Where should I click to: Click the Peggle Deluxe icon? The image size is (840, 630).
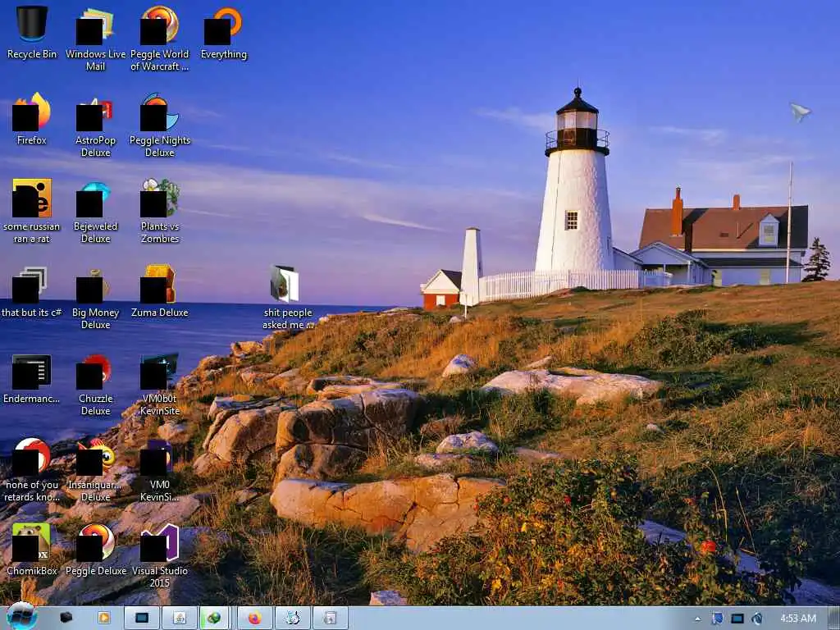(95, 542)
